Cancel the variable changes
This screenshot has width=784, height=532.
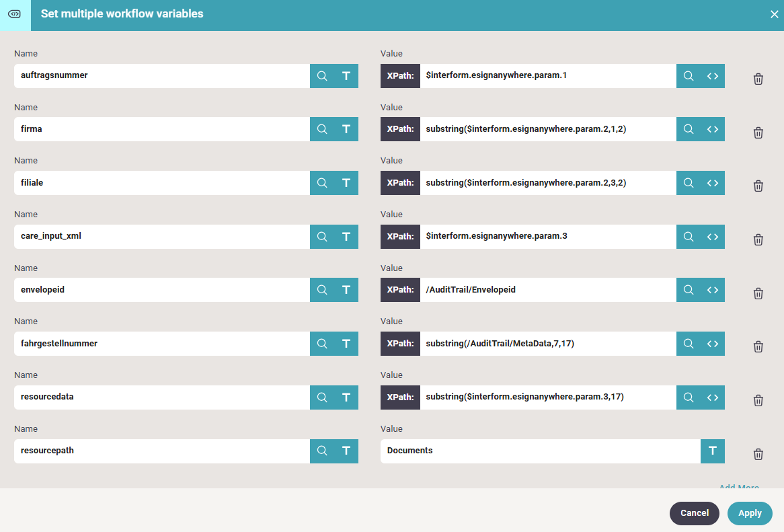click(695, 513)
